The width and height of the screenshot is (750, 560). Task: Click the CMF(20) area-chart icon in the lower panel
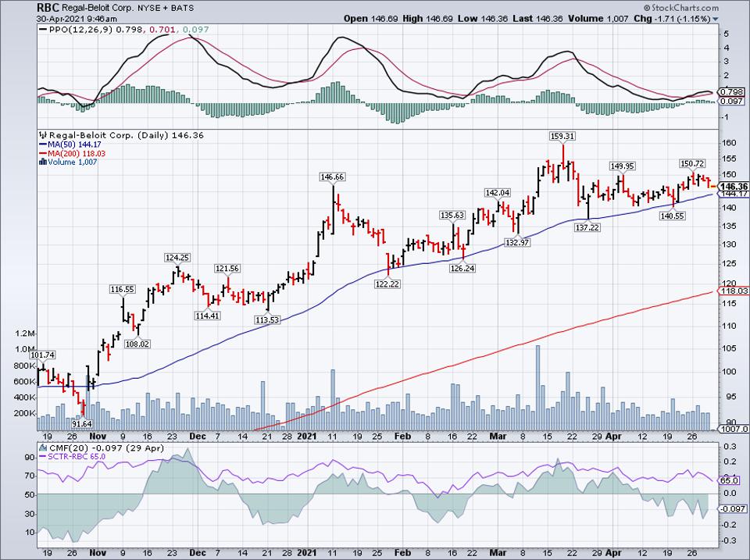pyautogui.click(x=44, y=448)
